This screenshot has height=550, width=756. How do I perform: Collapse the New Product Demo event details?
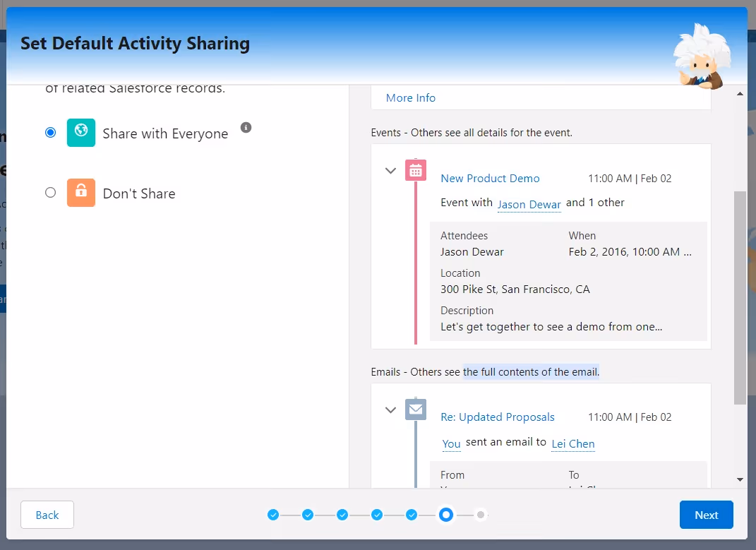390,171
